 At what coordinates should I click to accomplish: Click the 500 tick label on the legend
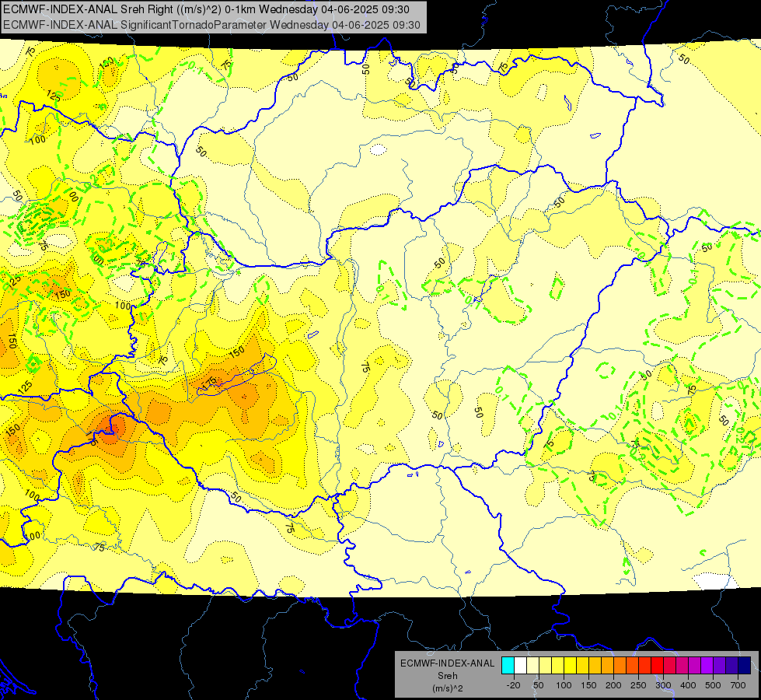tap(713, 685)
